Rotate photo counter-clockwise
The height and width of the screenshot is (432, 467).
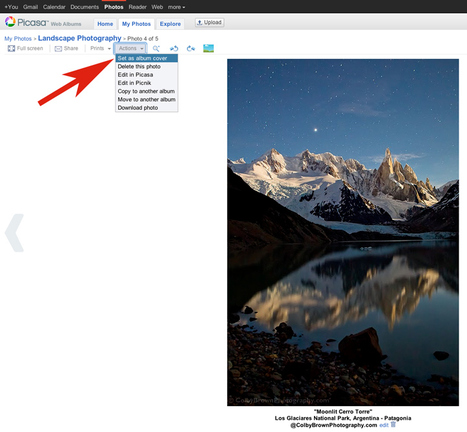[174, 49]
